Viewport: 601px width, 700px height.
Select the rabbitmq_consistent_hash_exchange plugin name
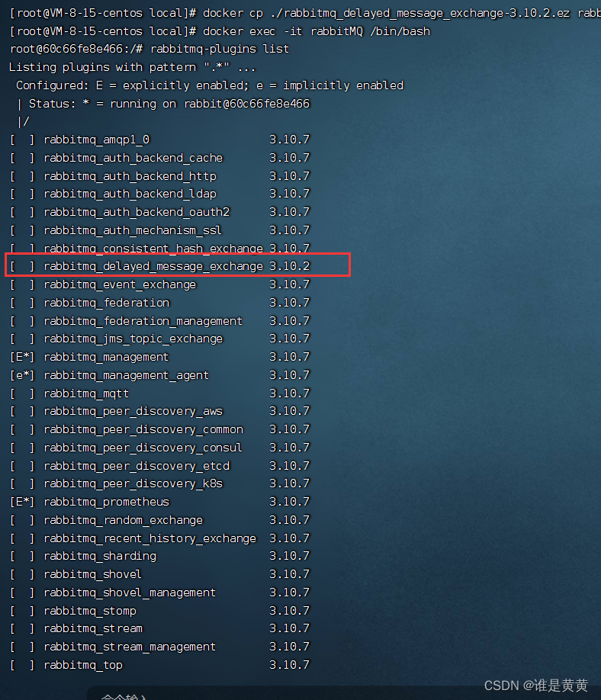(153, 249)
